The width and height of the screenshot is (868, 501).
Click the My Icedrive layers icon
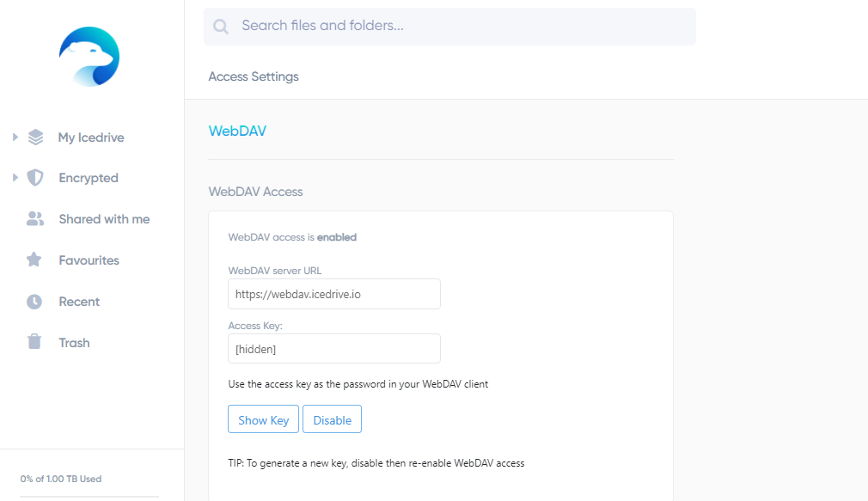coord(35,137)
